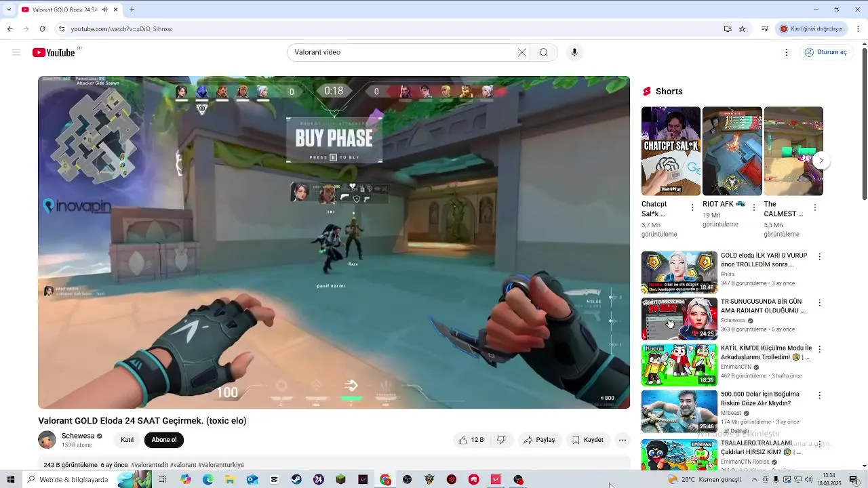868x488 pixels.
Task: Click the magnifier search button
Action: coord(544,52)
